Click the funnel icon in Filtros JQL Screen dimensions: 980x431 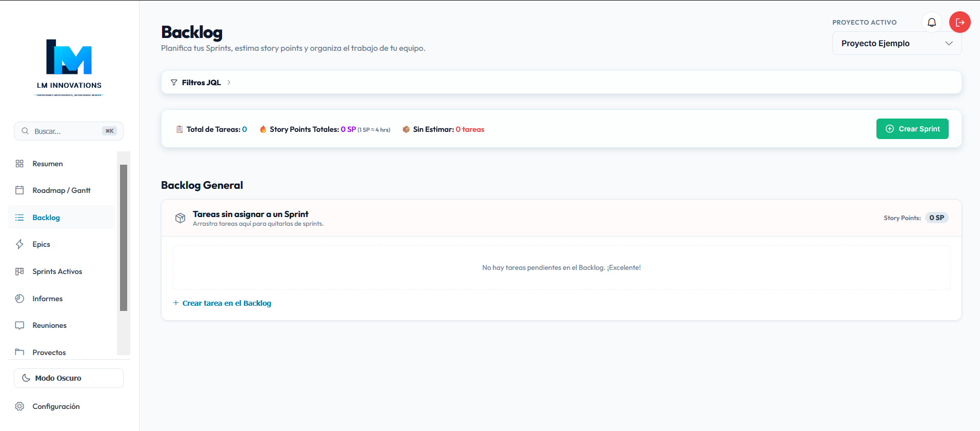174,83
